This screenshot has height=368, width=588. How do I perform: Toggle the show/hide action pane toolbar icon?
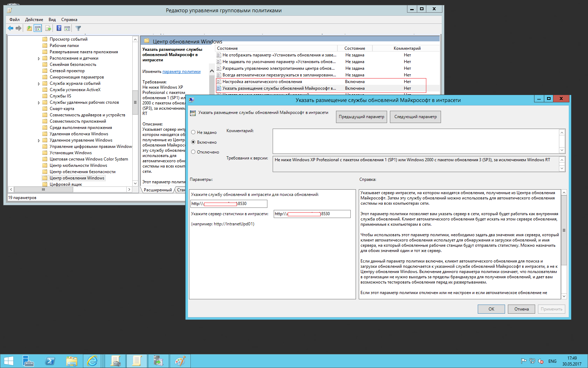pyautogui.click(x=67, y=28)
